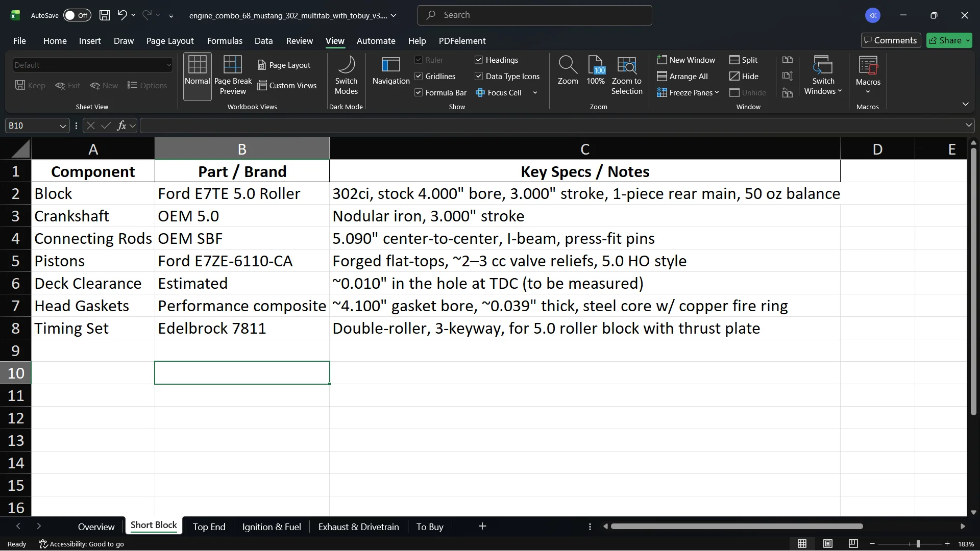Viewport: 980px width, 551px height.
Task: Click Focus Cell button
Action: pos(499,93)
